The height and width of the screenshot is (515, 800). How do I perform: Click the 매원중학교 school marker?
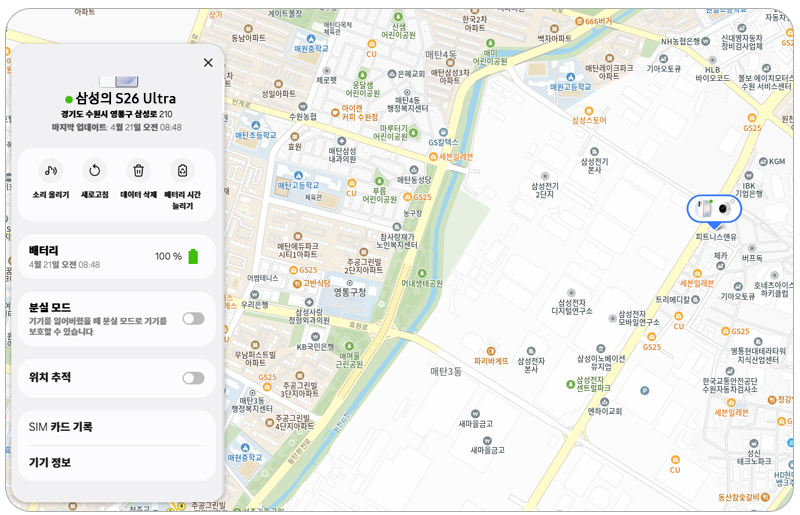(311, 39)
